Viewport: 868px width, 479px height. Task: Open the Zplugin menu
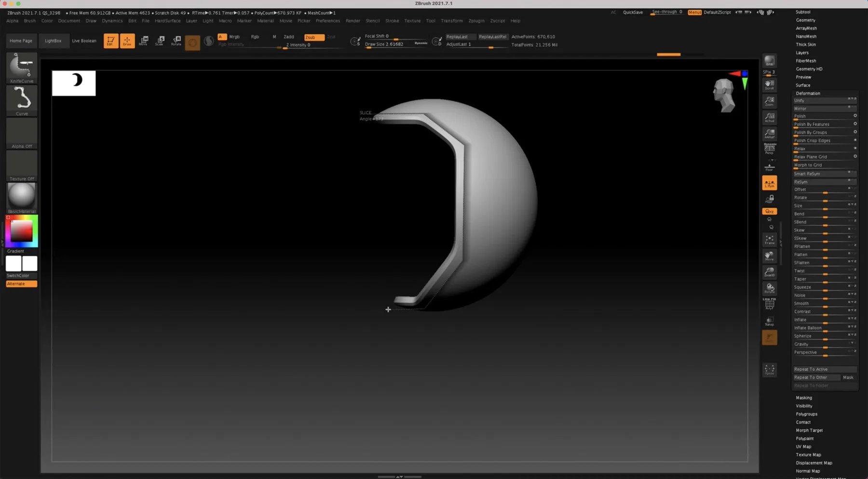(476, 21)
